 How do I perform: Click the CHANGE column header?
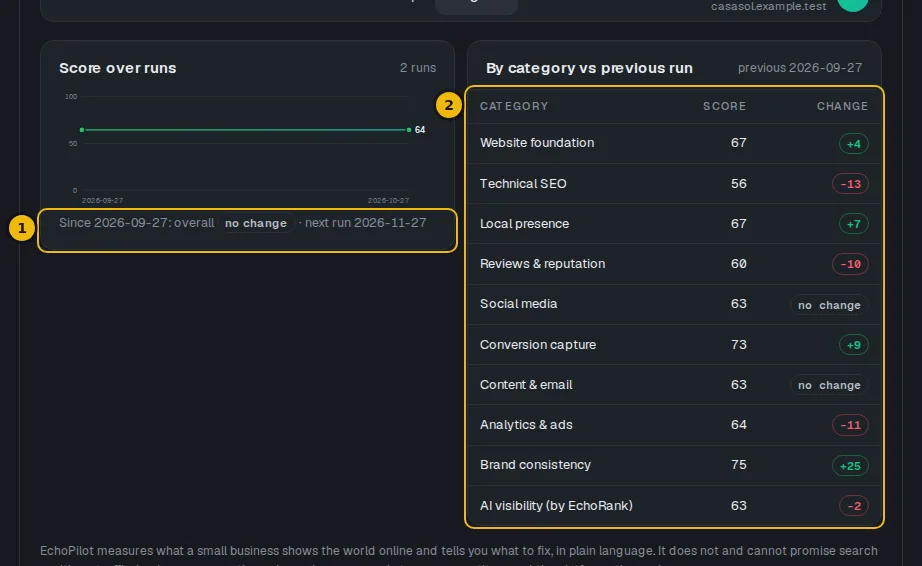(842, 106)
